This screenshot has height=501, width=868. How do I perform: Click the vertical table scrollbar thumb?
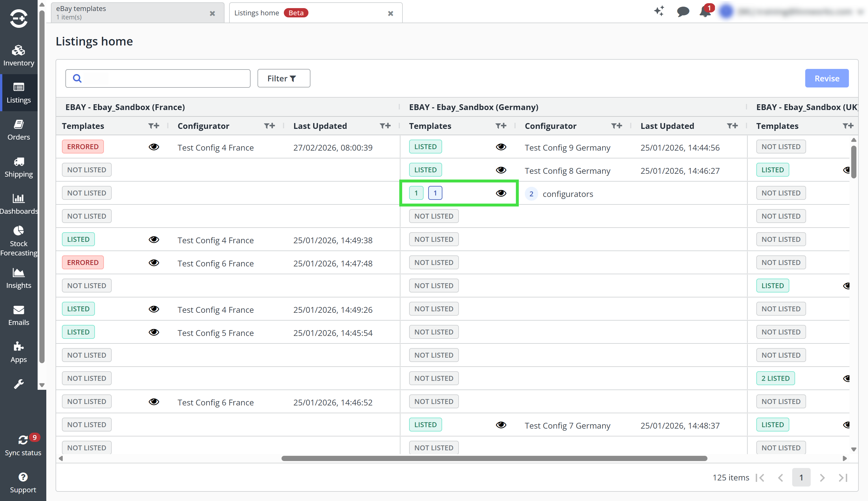point(854,162)
